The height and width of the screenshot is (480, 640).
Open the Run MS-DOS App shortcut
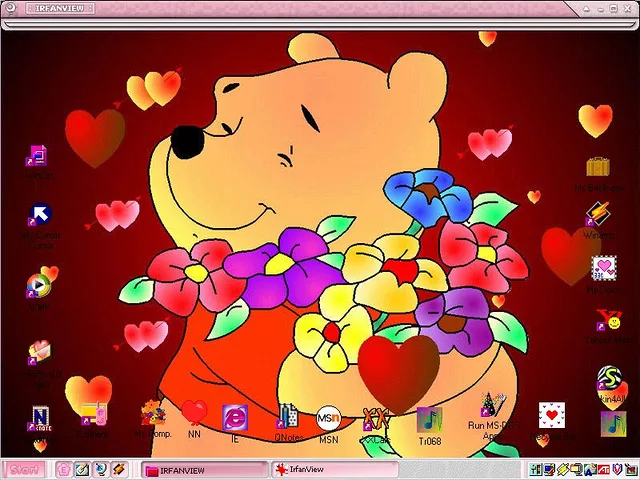(x=493, y=405)
